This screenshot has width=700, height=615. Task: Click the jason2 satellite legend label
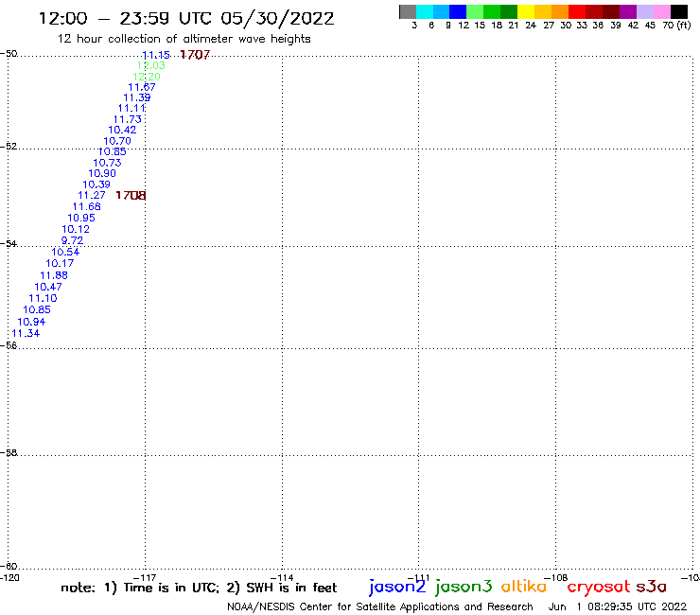point(397,587)
